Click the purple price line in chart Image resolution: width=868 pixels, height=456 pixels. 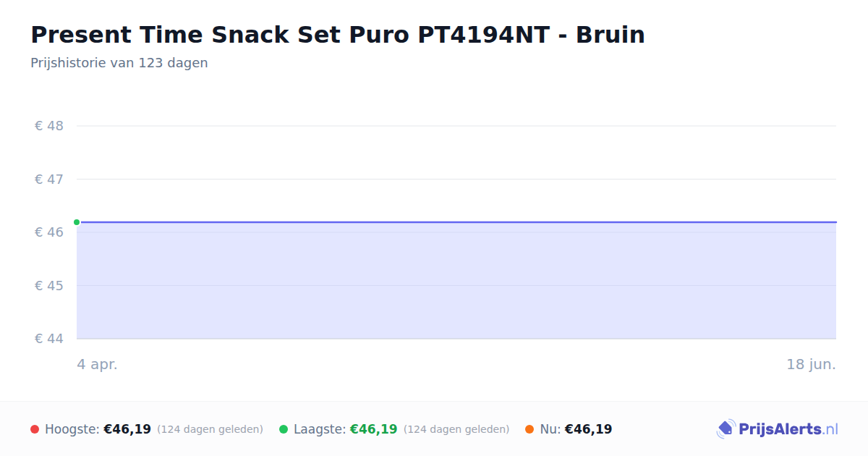coord(456,222)
